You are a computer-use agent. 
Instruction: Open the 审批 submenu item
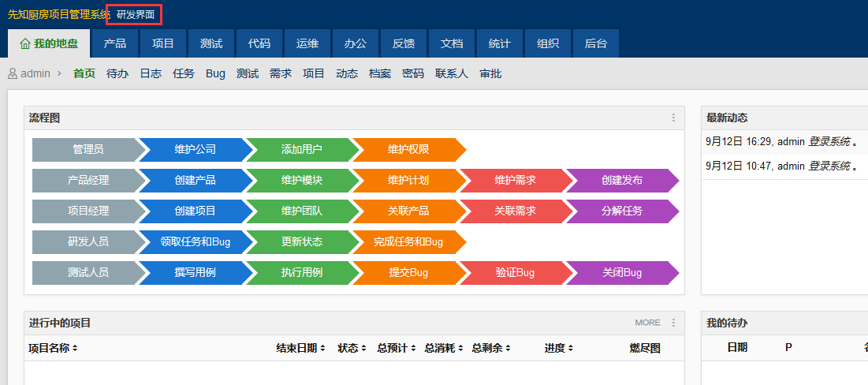(x=490, y=73)
